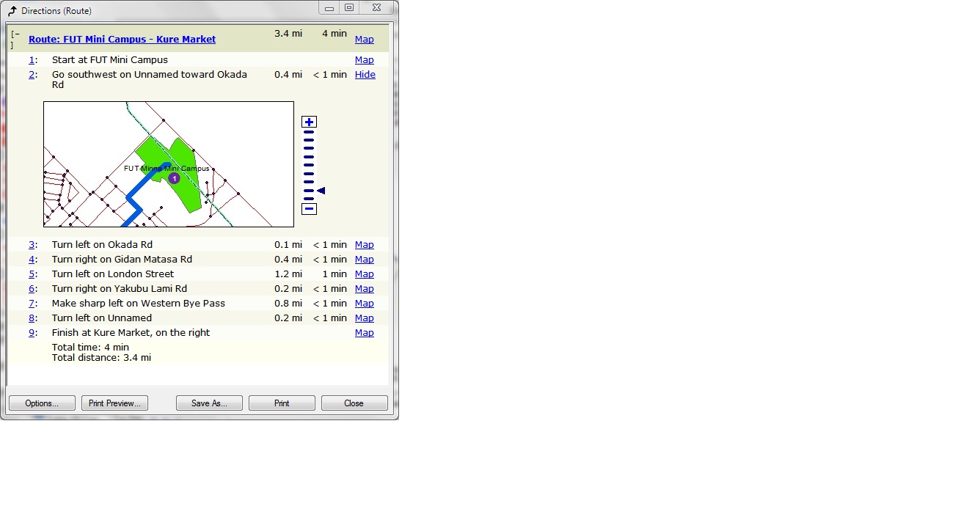The width and height of the screenshot is (980, 528).
Task: Click step number 7 link
Action: [x=32, y=304]
